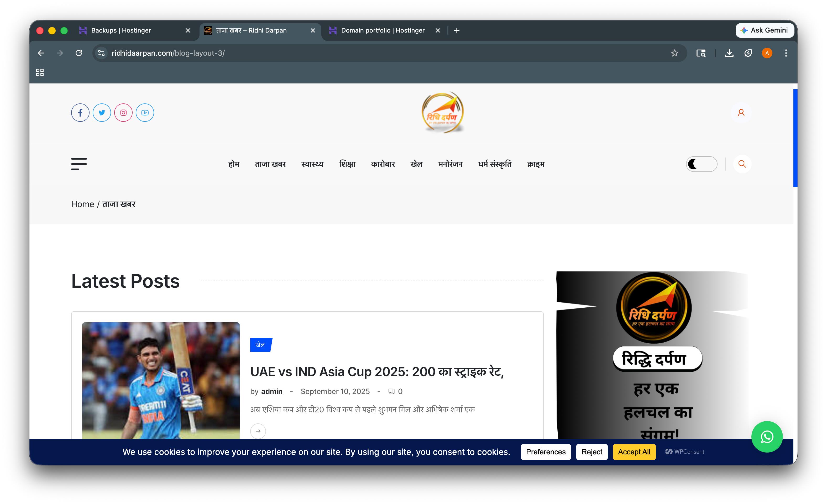Reject cookies
Screen dimensions: 827x504
tap(592, 452)
